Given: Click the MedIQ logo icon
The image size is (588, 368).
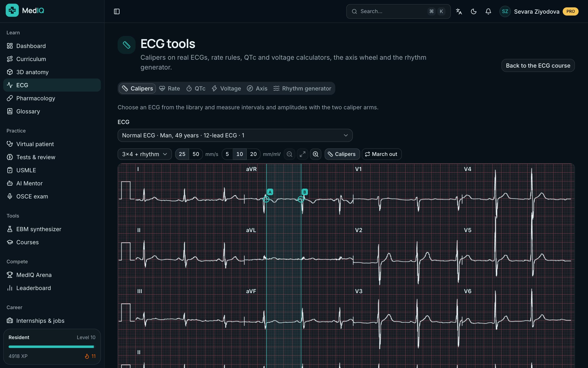Looking at the screenshot, I should pos(12,10).
